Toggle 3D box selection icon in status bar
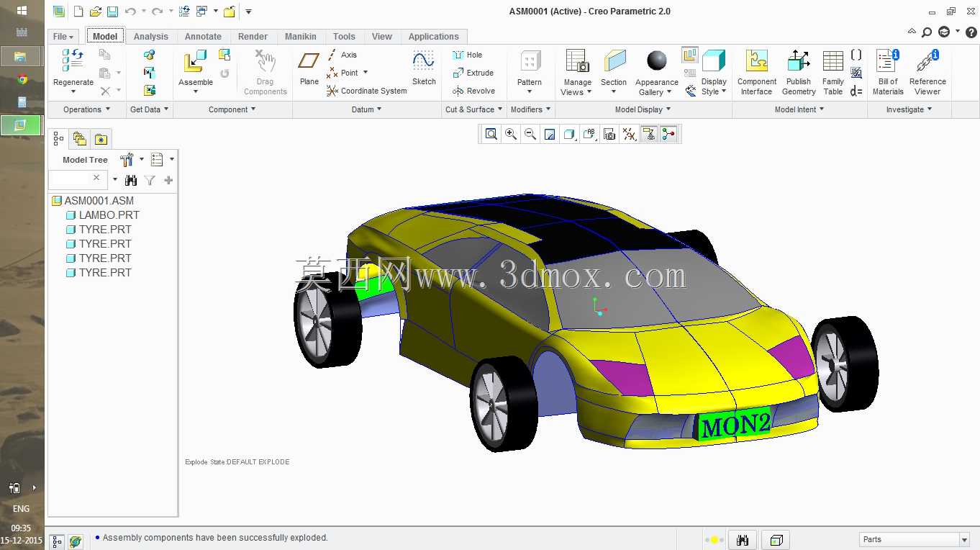Screen dimensions: 980x550 776,540
